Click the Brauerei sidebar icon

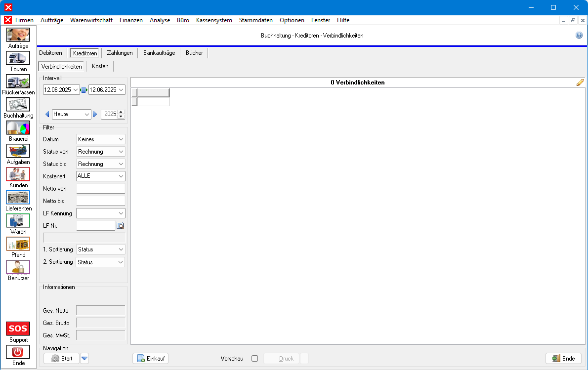tap(18, 128)
